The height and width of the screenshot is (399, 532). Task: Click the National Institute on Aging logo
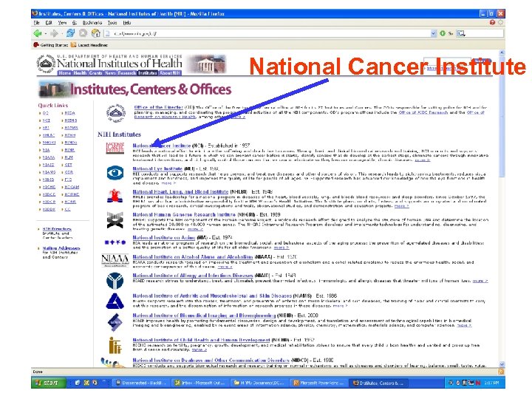[x=115, y=242]
